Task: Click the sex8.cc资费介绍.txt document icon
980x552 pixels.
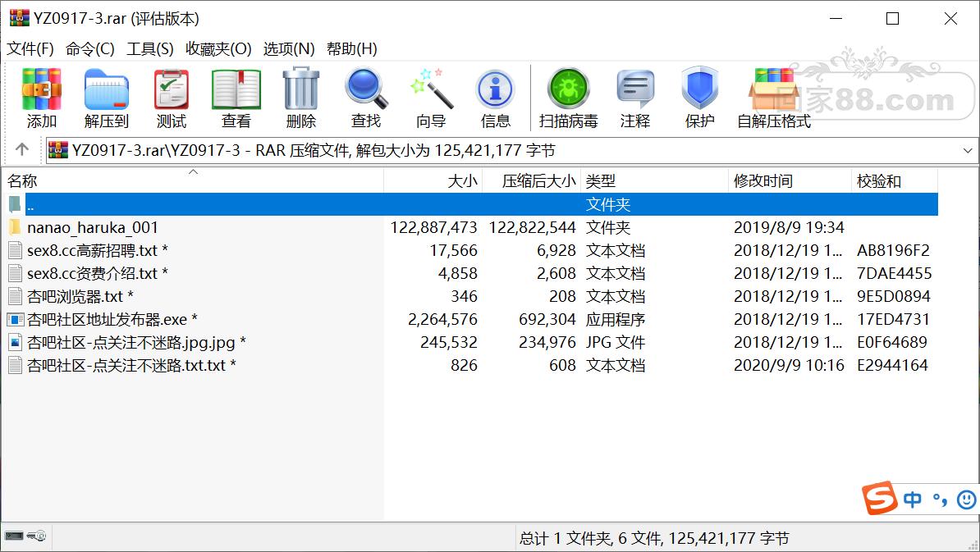Action: tap(15, 273)
